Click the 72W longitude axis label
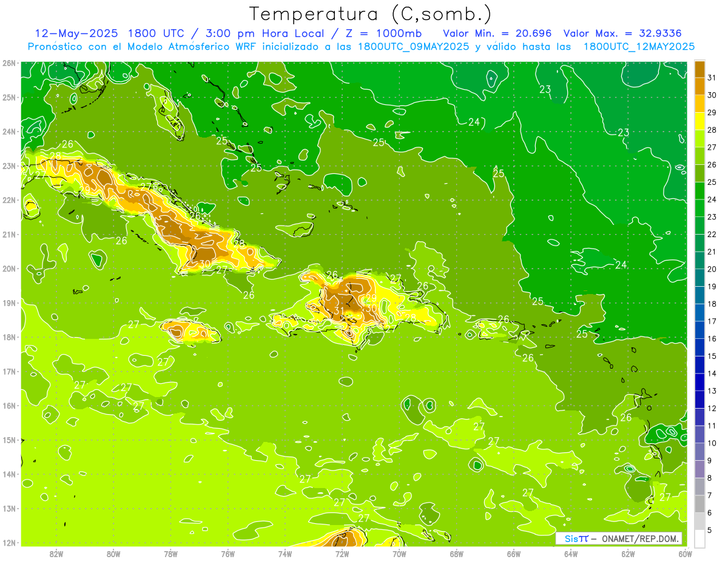This screenshot has height=562, width=728. [x=342, y=554]
